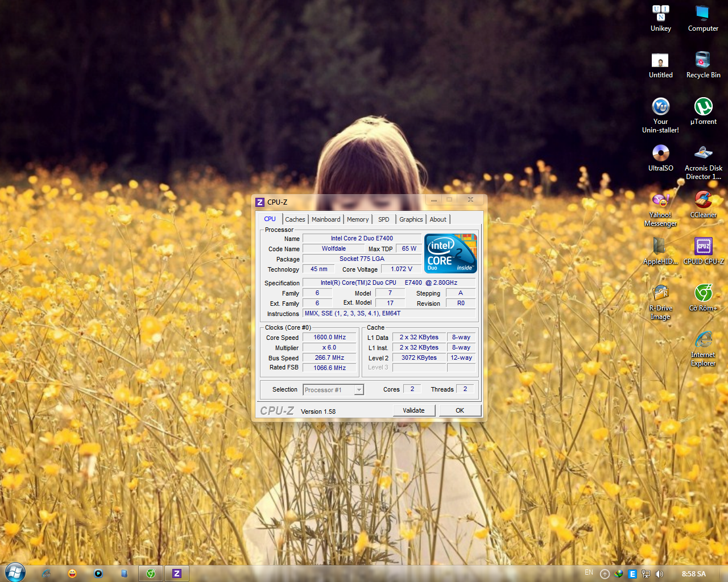Viewport: 728px width, 582px height.
Task: Minimize the CPU-Z window
Action: coord(433,200)
